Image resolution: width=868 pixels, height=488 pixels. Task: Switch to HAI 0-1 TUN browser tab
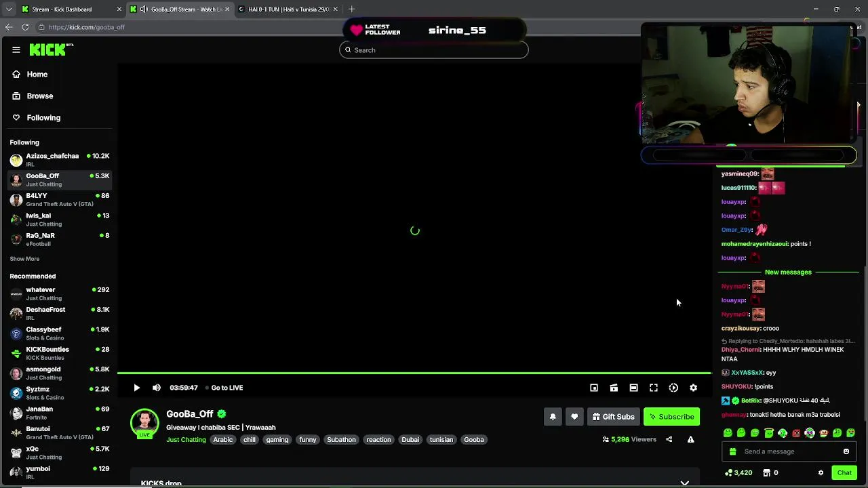click(289, 9)
